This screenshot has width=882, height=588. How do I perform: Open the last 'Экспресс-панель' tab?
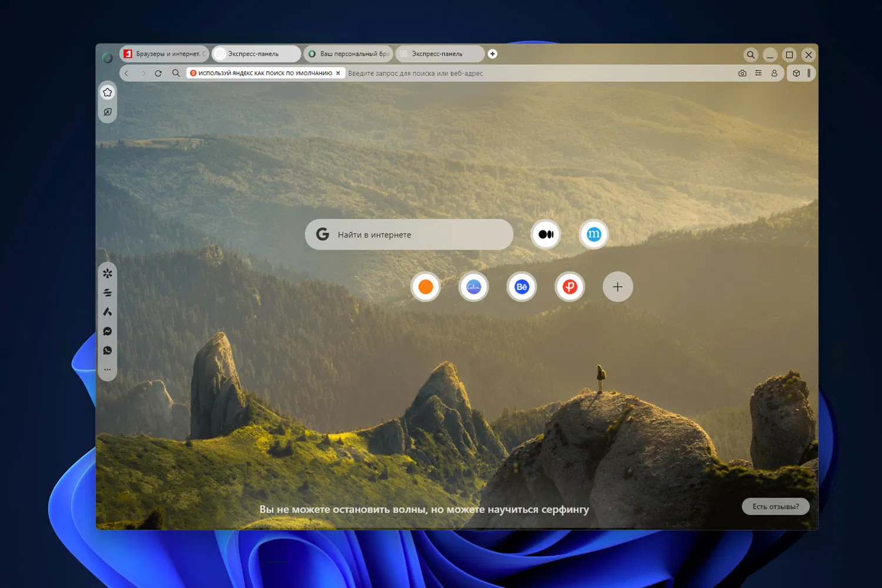click(440, 54)
